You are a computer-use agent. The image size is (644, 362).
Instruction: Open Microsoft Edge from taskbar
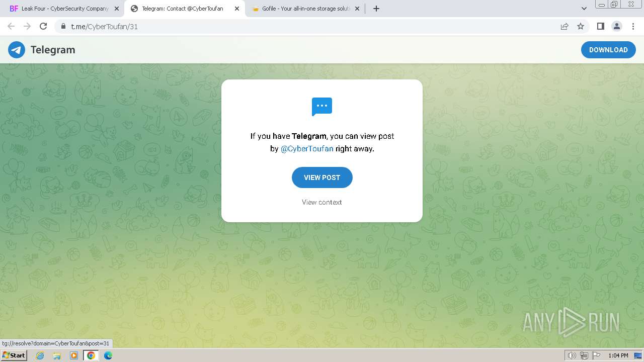108,355
